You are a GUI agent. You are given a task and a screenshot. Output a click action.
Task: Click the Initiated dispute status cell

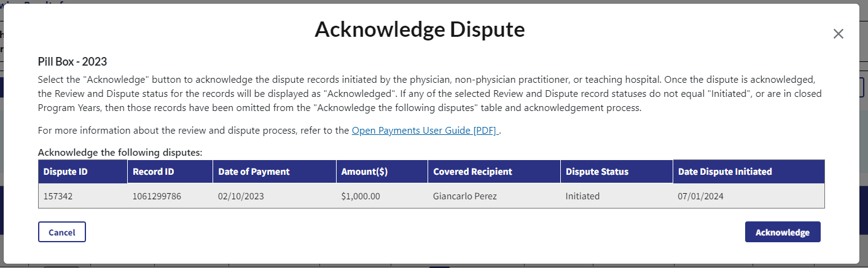(x=582, y=196)
